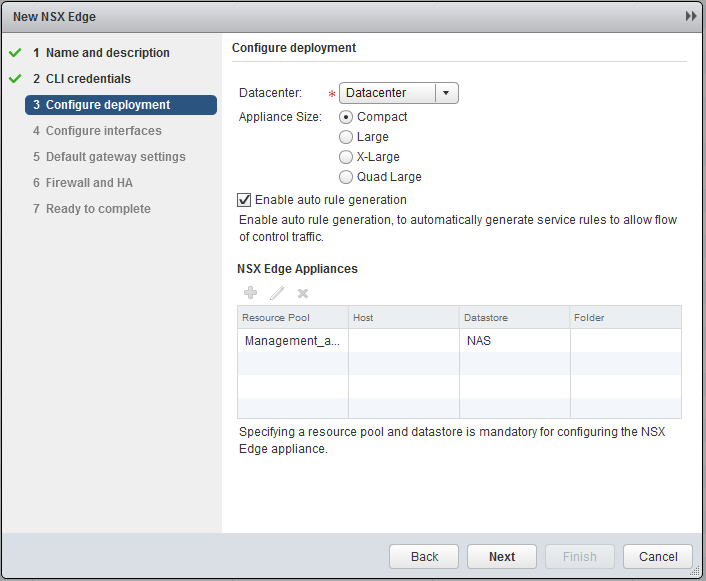This screenshot has height=581, width=706.
Task: Click the double-arrow icon in title bar
Action: click(690, 17)
